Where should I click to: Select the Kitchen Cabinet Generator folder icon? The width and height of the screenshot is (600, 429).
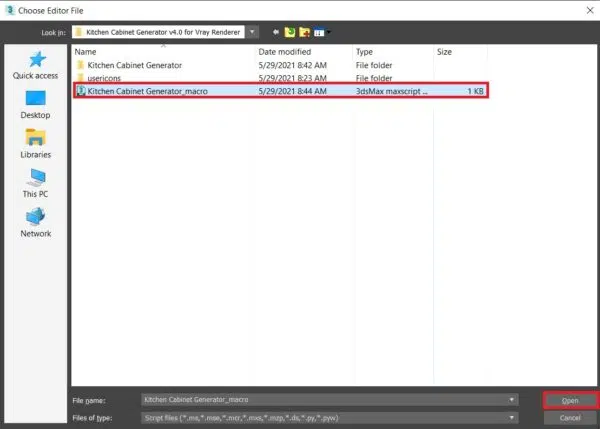click(x=80, y=65)
